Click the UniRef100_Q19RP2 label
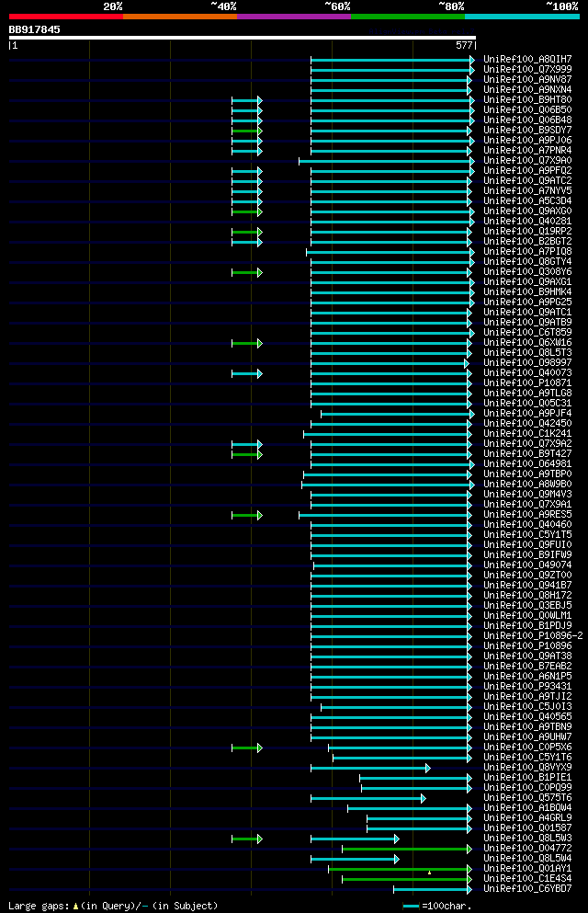588x913 pixels. point(527,231)
